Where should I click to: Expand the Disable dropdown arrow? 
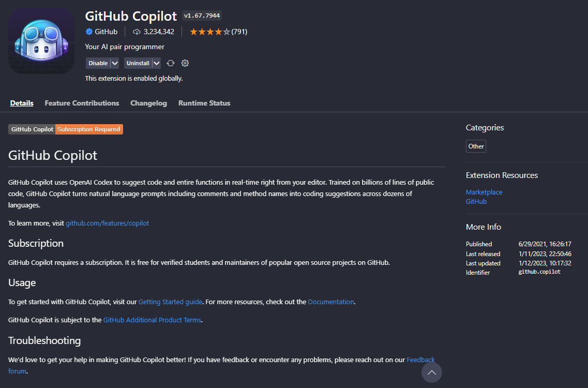pyautogui.click(x=115, y=63)
